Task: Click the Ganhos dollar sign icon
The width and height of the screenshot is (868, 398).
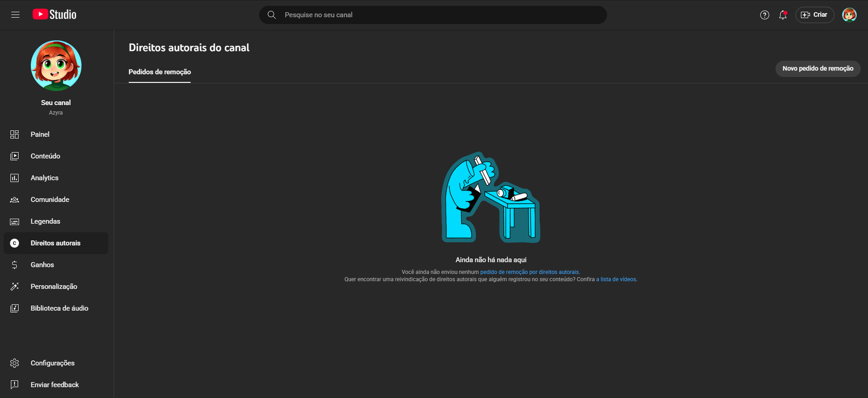Action: (x=15, y=265)
